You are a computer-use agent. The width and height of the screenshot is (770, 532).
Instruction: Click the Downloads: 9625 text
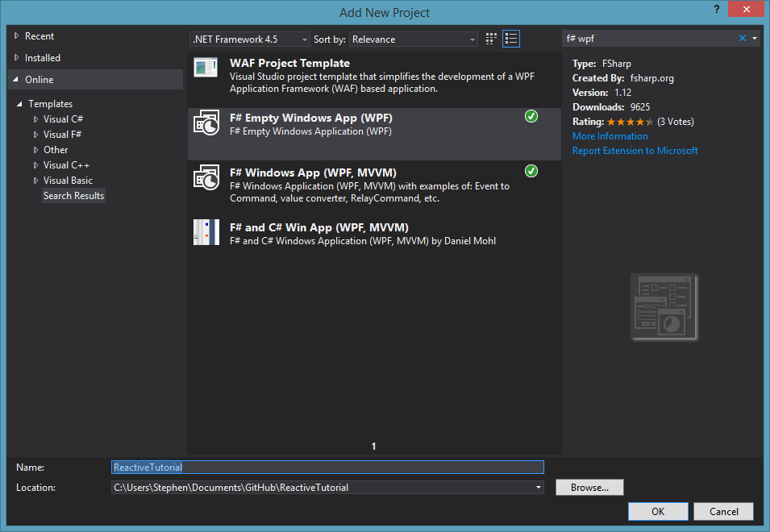[x=611, y=107]
